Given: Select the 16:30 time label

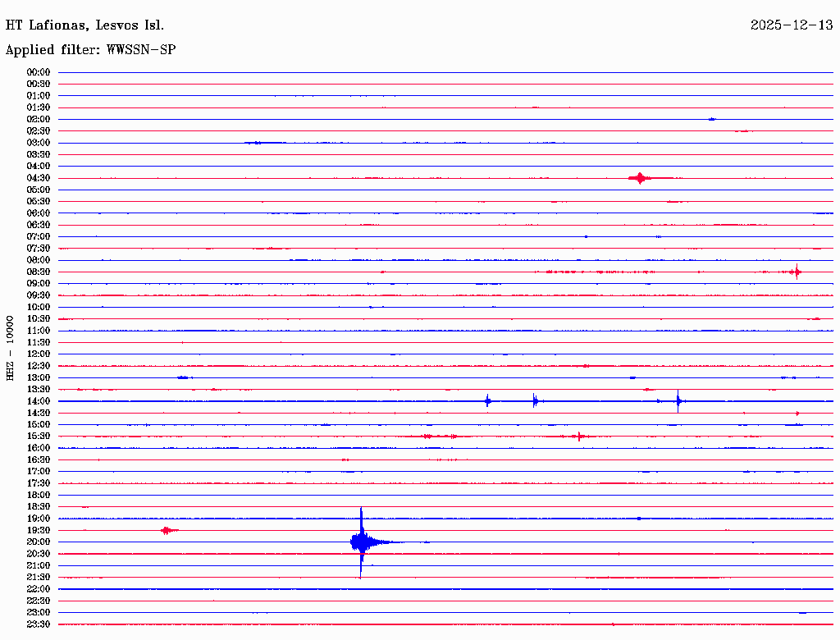Looking at the screenshot, I should coord(39,460).
